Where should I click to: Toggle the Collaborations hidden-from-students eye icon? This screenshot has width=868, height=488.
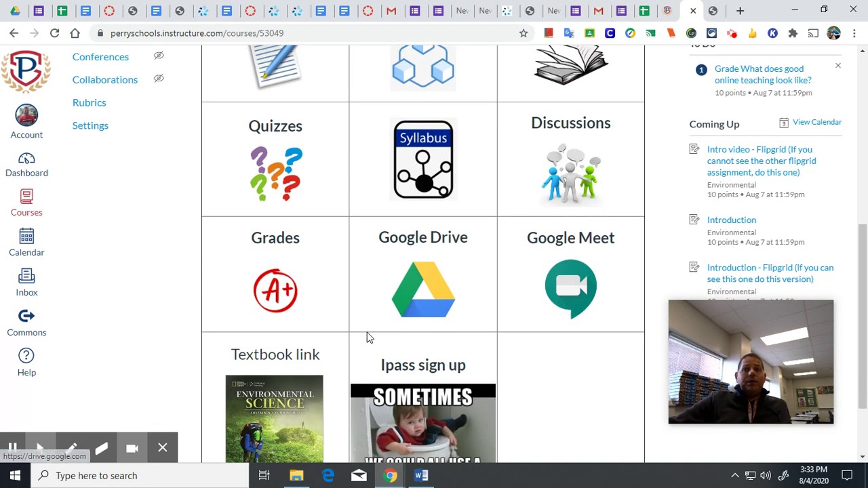pos(159,79)
